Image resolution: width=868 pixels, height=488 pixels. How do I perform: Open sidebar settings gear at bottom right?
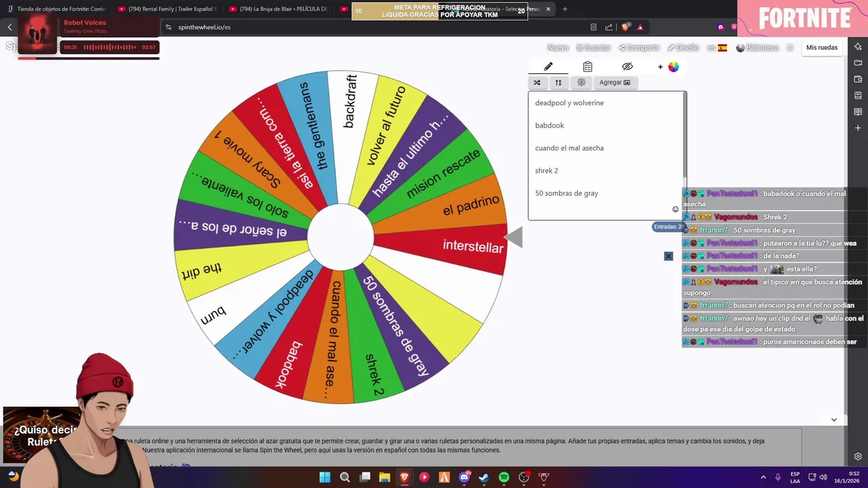[x=858, y=456]
